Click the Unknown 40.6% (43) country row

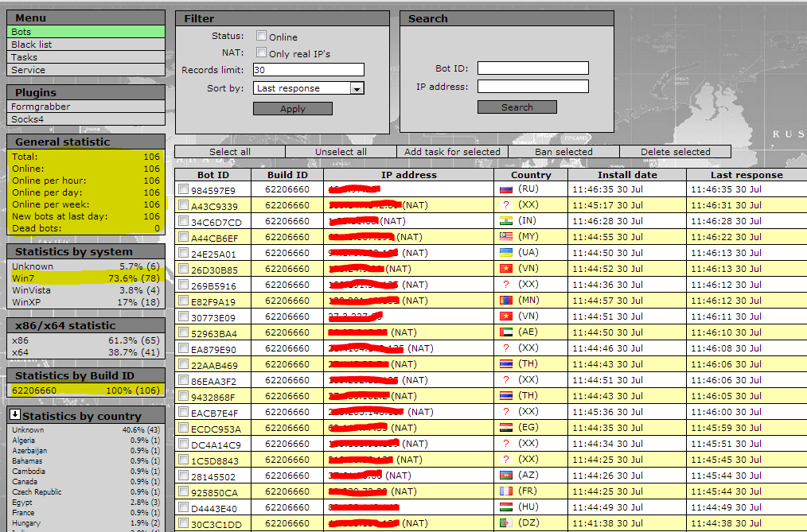(x=86, y=429)
